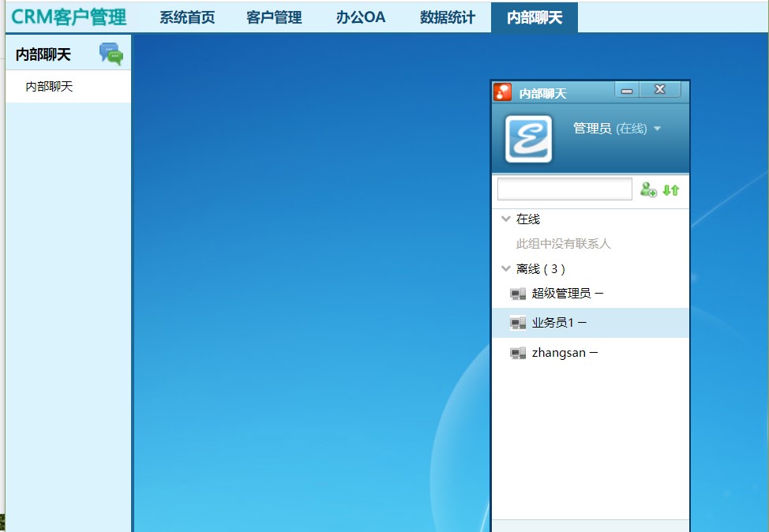
Task: Open the 系统首页 tab
Action: click(x=187, y=17)
